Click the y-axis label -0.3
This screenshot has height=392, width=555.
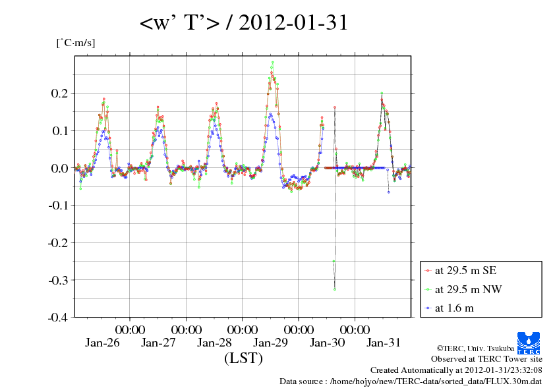[x=58, y=280]
